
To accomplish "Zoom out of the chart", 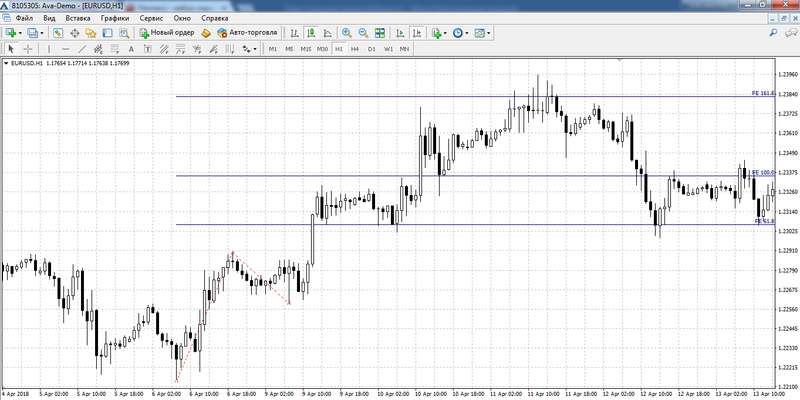I will pyautogui.click(x=363, y=33).
